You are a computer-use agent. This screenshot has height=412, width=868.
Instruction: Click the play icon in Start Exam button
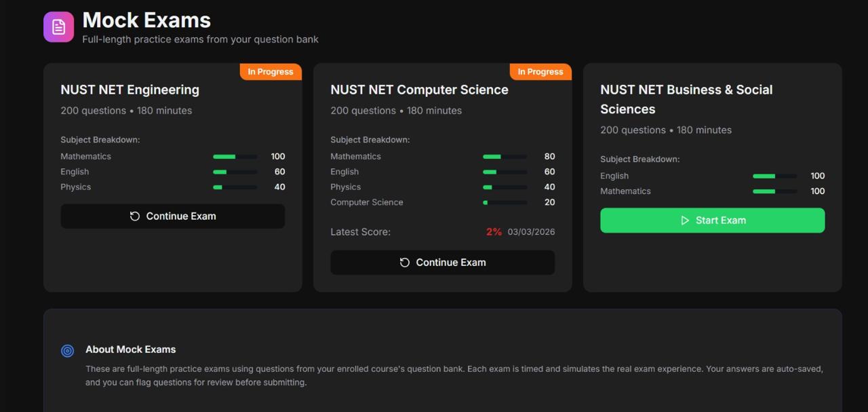(x=685, y=221)
